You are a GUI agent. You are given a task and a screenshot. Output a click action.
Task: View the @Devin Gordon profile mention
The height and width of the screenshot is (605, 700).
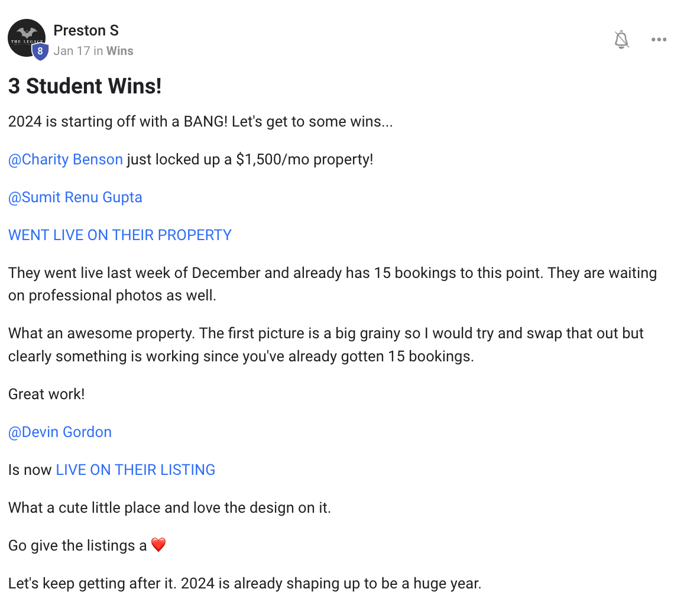[60, 432]
